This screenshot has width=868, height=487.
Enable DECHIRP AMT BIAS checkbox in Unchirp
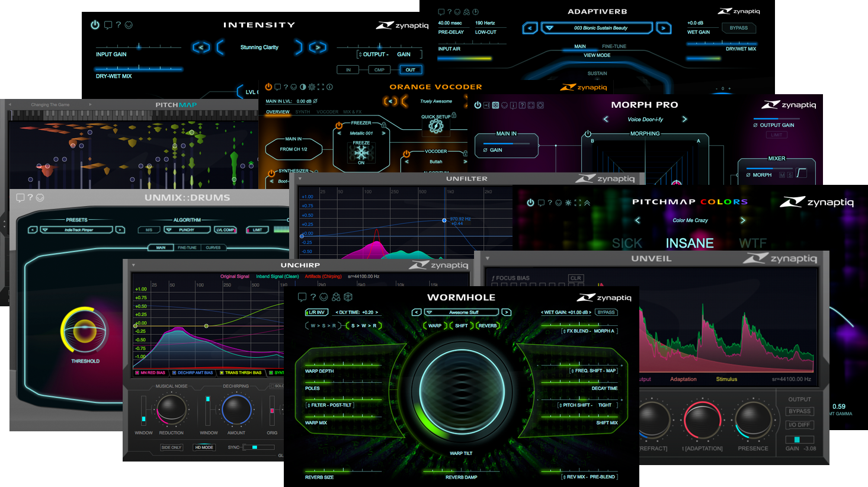tap(174, 373)
